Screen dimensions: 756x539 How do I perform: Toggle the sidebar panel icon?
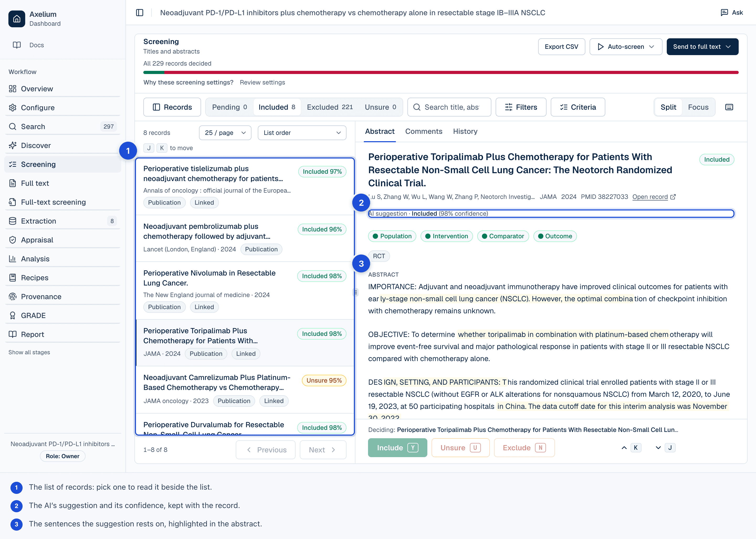click(140, 13)
